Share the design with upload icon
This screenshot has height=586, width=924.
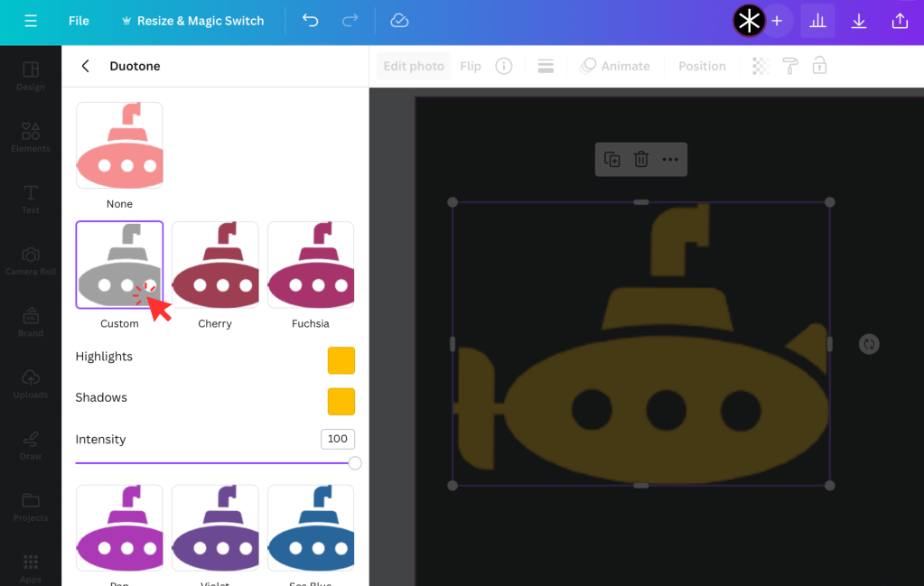900,21
